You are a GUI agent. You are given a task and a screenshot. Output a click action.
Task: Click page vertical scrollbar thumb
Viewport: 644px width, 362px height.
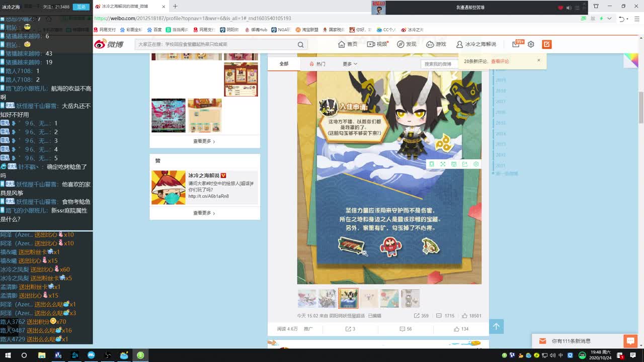click(640, 107)
